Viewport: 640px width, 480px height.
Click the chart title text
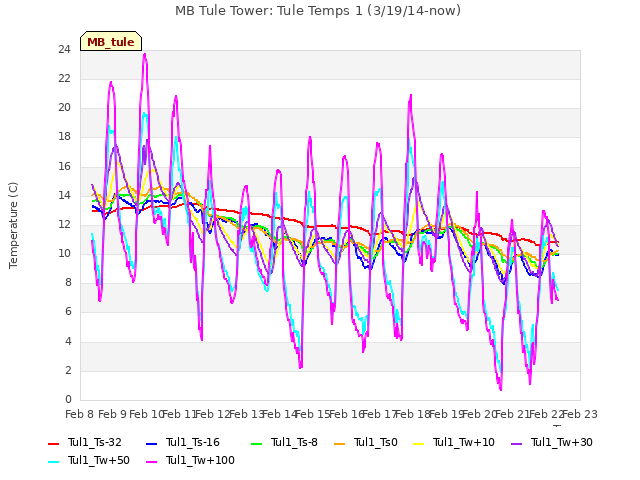[318, 10]
